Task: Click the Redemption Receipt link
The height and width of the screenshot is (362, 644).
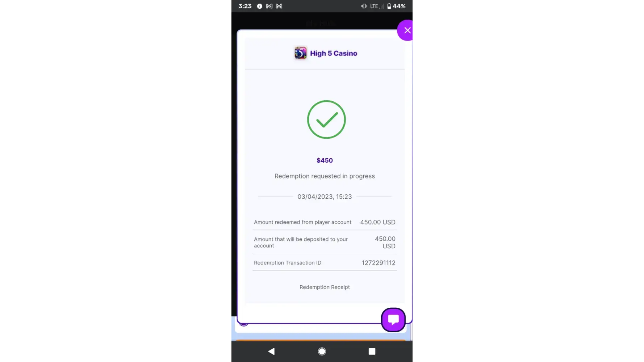Action: click(325, 287)
